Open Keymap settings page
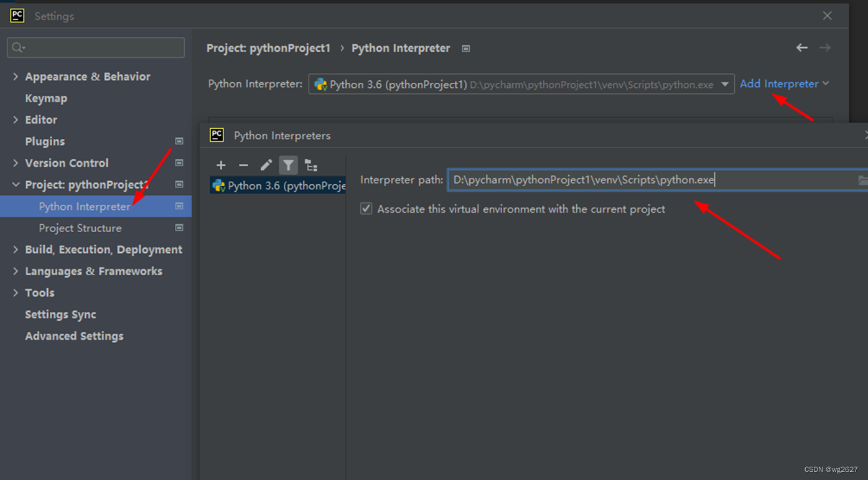 point(46,98)
